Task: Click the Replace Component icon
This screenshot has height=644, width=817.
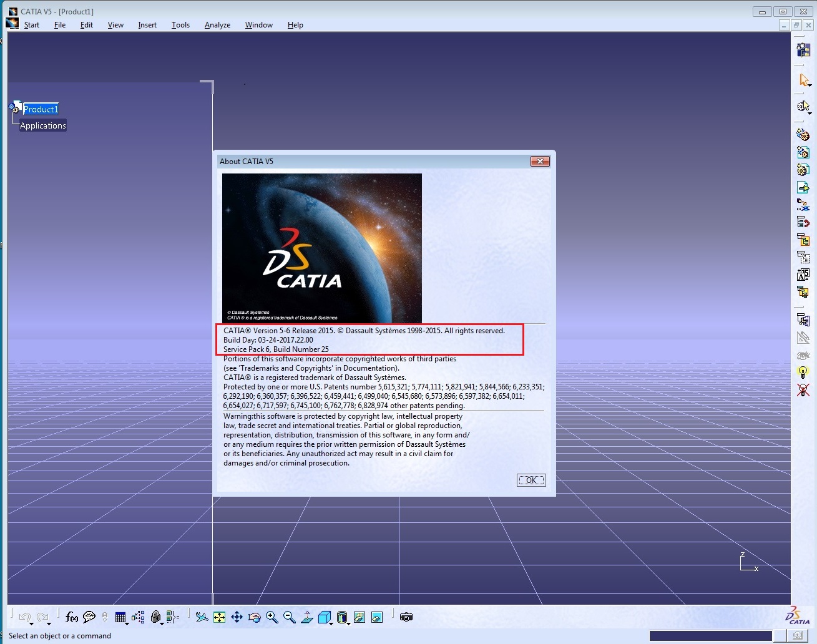Action: [x=803, y=205]
